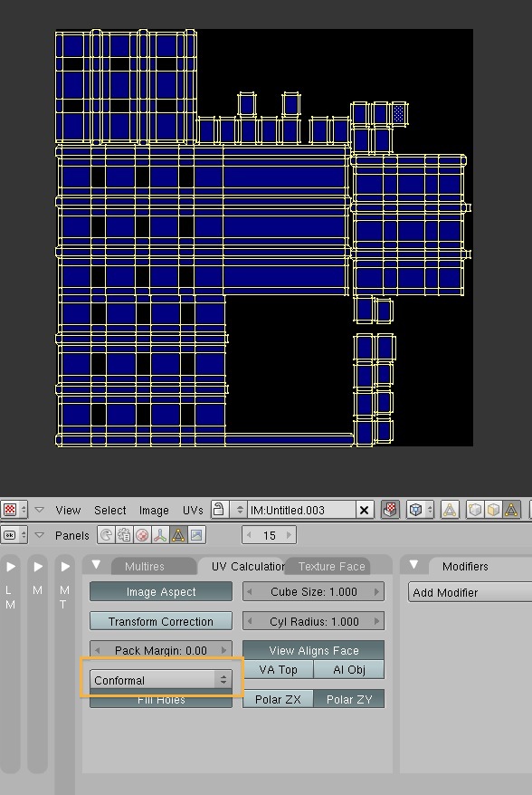
Task: Expand the collapsed M panel triangle
Action: [37, 566]
